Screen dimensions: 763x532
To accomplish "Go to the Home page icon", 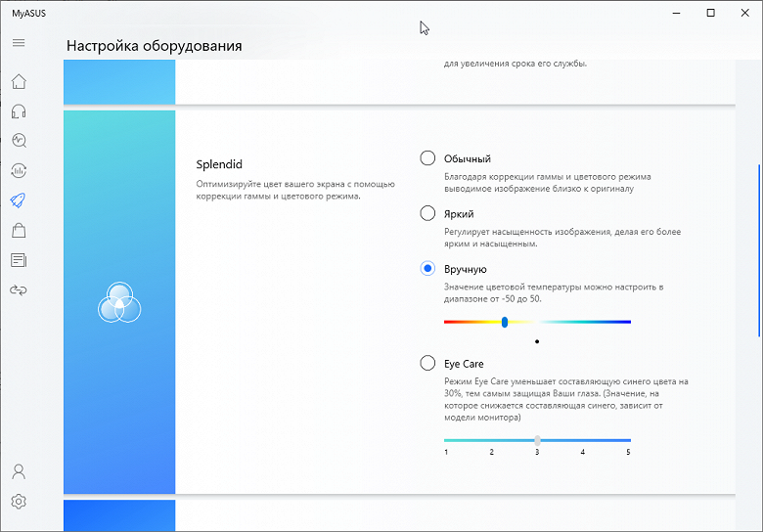I will (19, 81).
